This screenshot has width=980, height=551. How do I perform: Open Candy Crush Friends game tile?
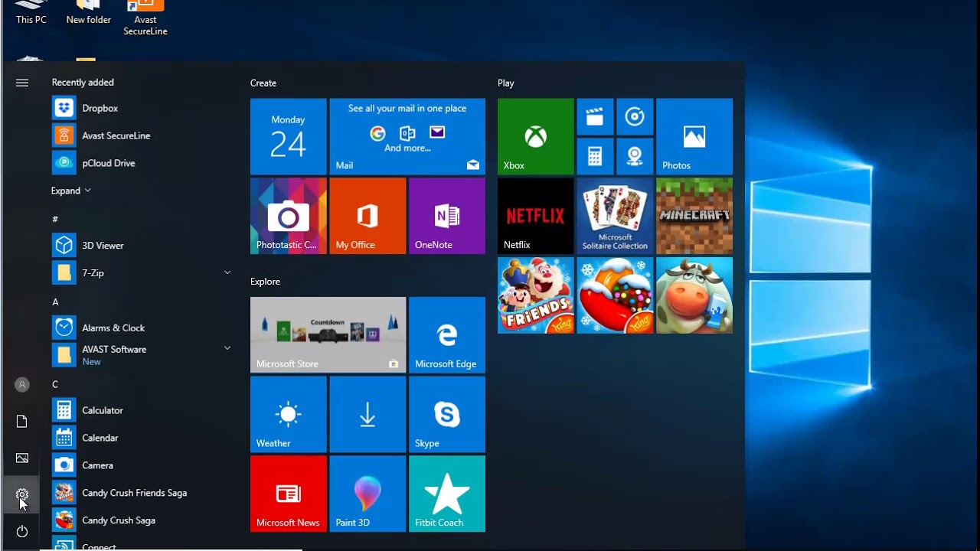point(535,295)
